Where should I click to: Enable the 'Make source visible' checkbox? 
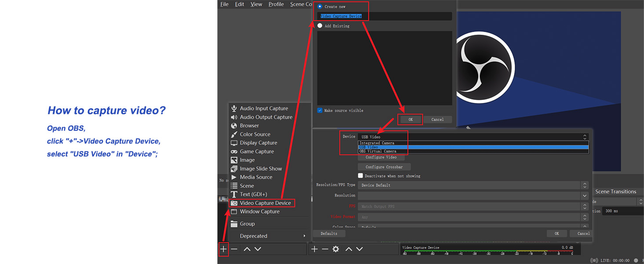[x=320, y=110]
